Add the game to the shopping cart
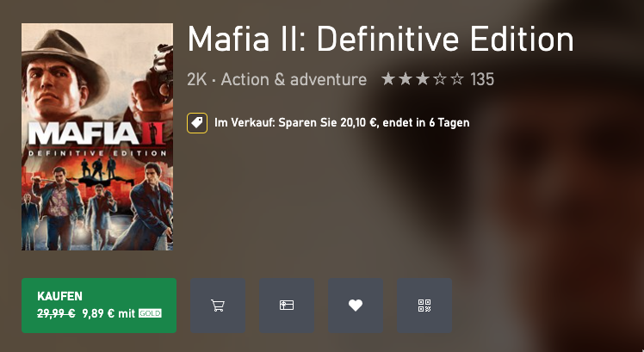 pyautogui.click(x=218, y=306)
